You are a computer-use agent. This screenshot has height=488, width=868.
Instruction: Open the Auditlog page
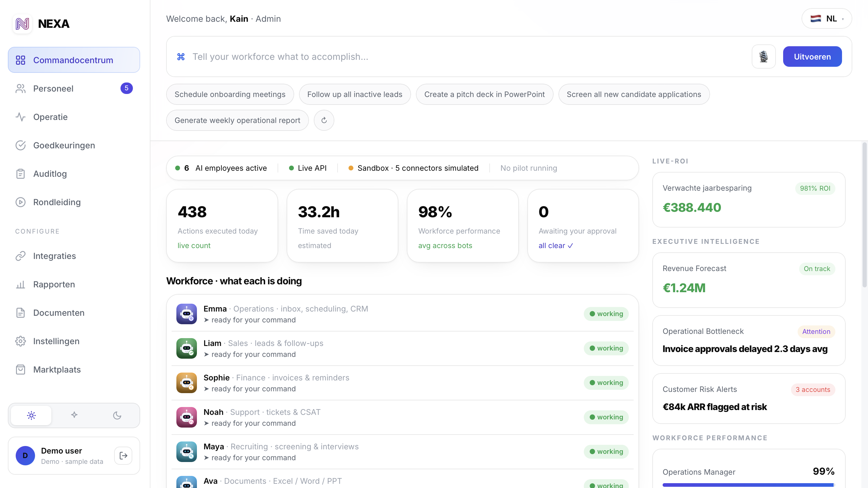pyautogui.click(x=74, y=173)
